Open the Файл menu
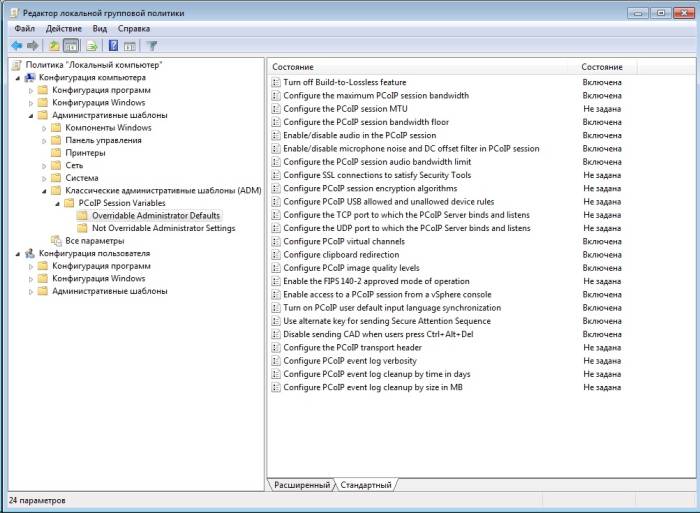700x513 pixels. pyautogui.click(x=24, y=29)
